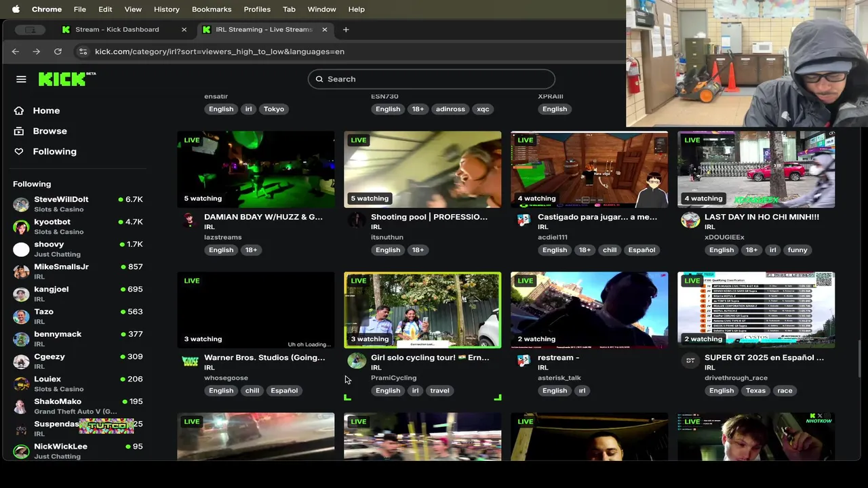This screenshot has width=868, height=488.
Task: Open Cgeezy avatar in Following list
Action: click(x=22, y=361)
